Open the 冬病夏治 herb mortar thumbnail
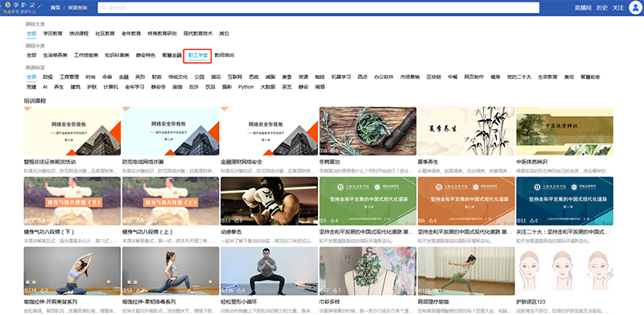 click(368, 131)
